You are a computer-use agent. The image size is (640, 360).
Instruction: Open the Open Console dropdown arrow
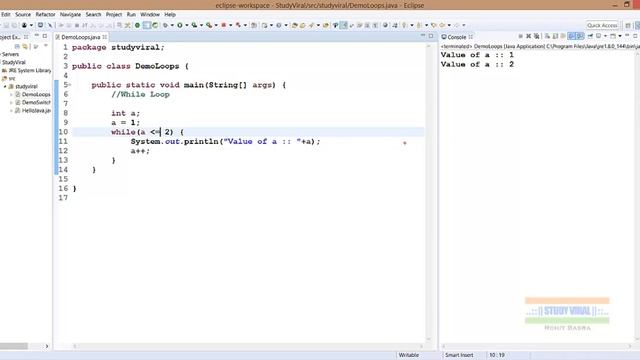[620, 36]
